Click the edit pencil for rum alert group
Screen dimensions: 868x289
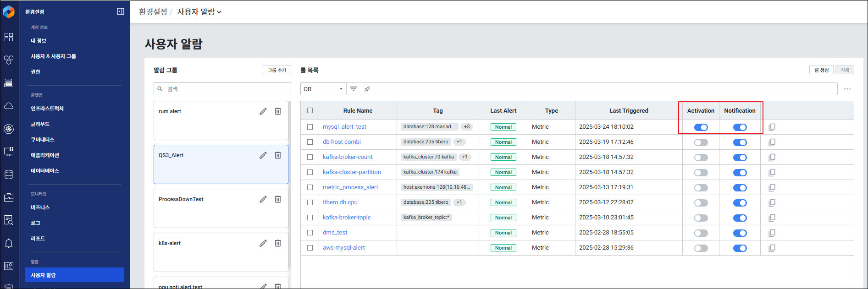pyautogui.click(x=263, y=111)
